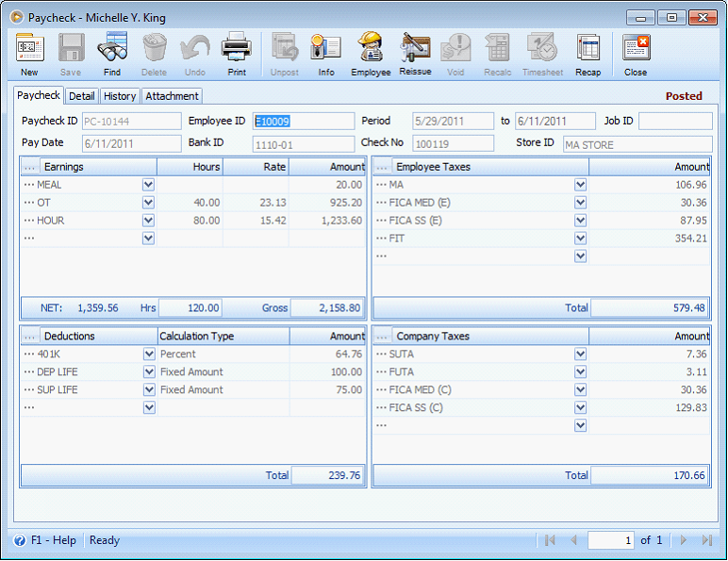The image size is (728, 561).
Task: Open the Employee record icon
Action: click(x=370, y=47)
